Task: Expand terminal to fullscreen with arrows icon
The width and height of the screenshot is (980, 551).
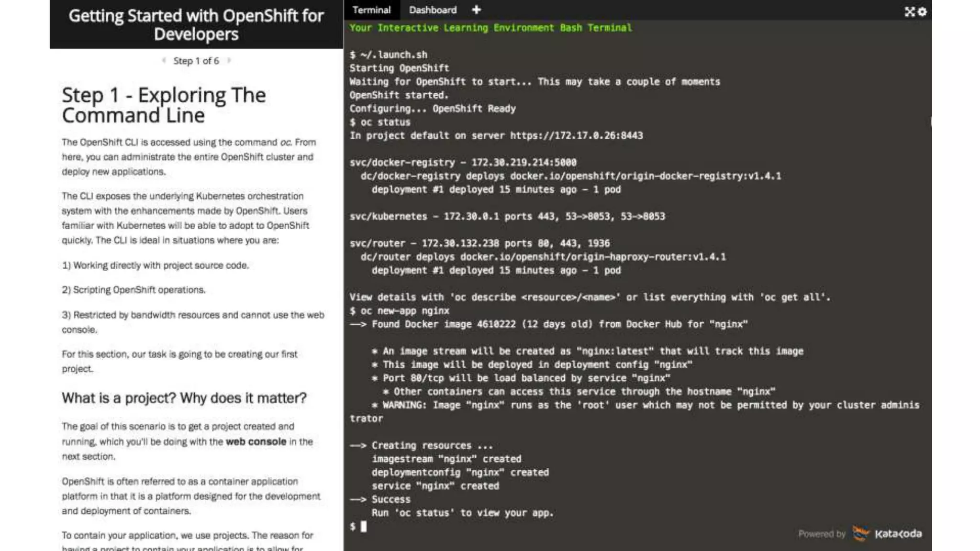Action: [909, 11]
